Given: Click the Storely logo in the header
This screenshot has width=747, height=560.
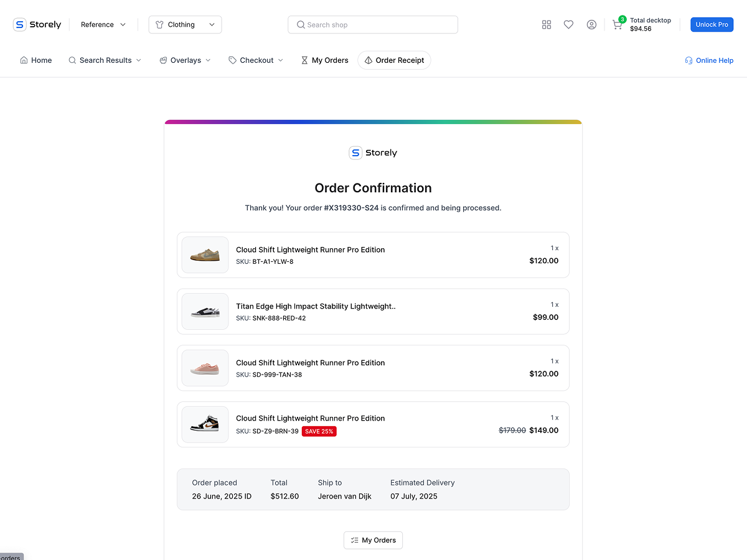Looking at the screenshot, I should click(x=37, y=24).
